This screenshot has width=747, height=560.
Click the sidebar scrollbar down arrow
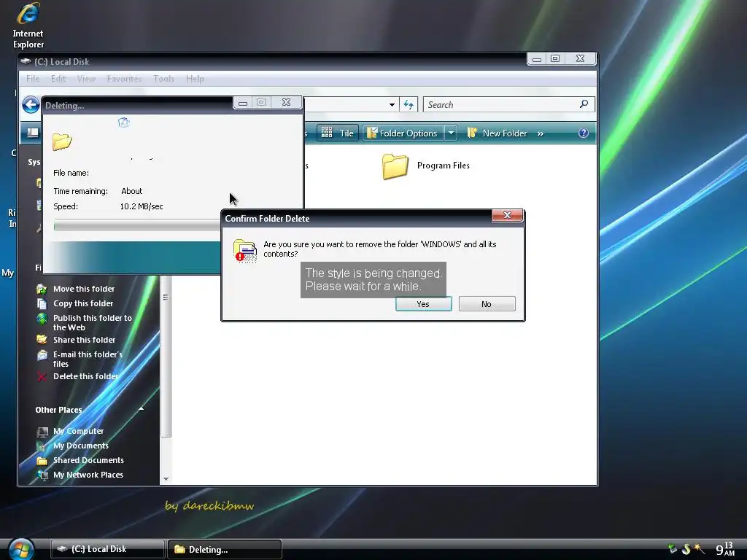(166, 479)
